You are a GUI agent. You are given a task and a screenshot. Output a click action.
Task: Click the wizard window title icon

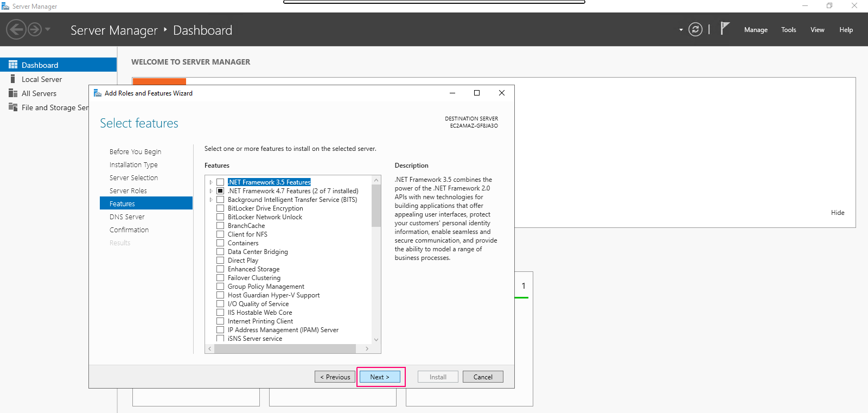(98, 93)
